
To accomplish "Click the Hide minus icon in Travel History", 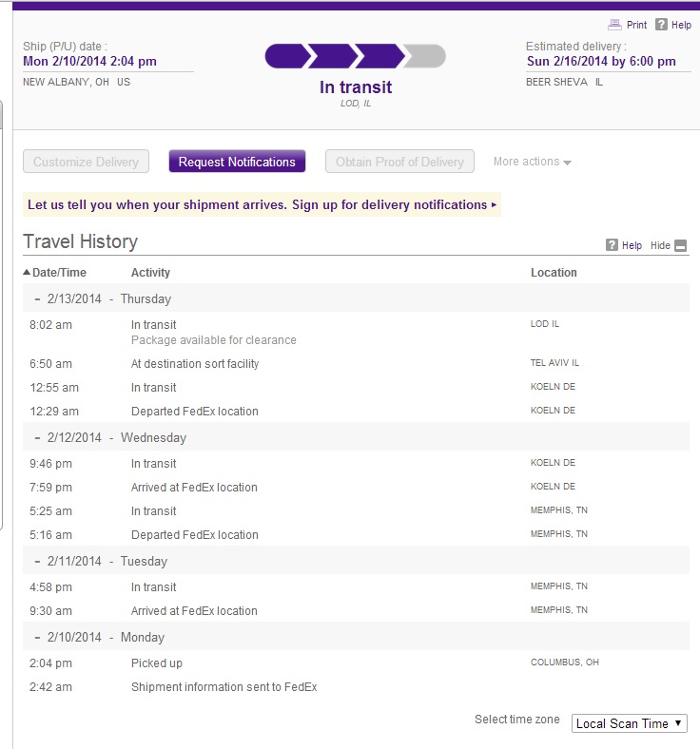I will tap(681, 245).
